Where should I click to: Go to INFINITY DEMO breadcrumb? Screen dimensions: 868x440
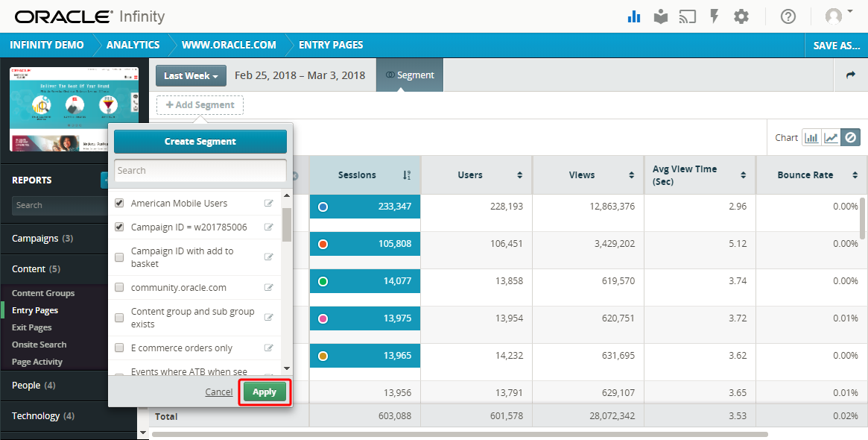(46, 45)
